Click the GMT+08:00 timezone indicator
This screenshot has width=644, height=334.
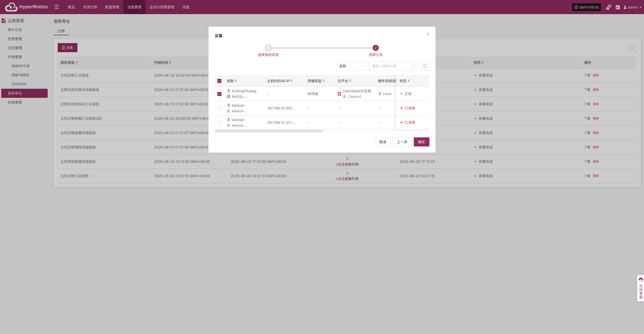(x=587, y=7)
